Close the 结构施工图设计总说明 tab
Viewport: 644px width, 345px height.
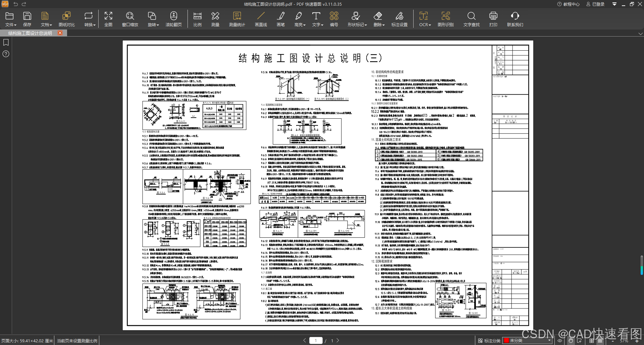pos(60,33)
